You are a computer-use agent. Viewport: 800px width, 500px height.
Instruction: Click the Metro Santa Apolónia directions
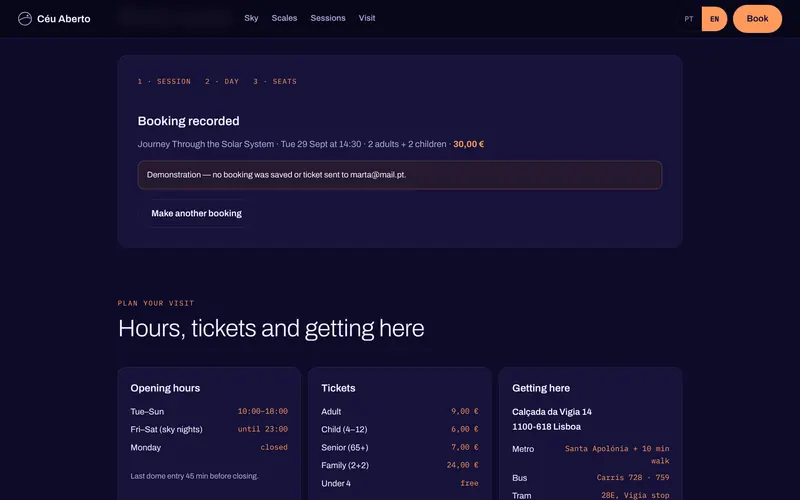[x=617, y=455]
